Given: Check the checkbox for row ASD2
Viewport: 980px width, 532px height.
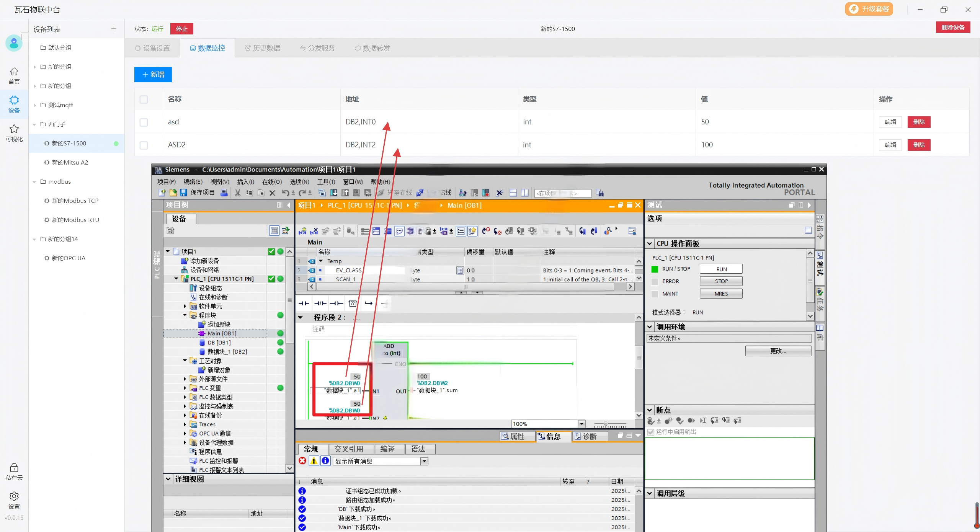Looking at the screenshot, I should (x=144, y=145).
